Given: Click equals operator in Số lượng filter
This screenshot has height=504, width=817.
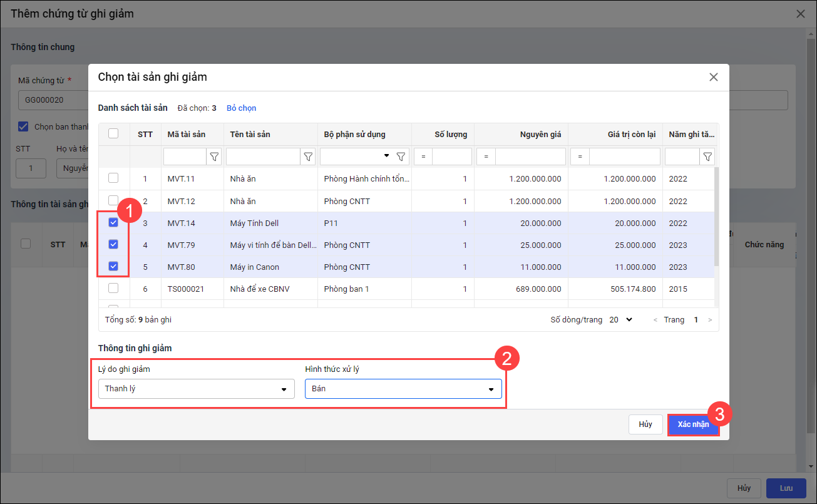Looking at the screenshot, I should (423, 157).
